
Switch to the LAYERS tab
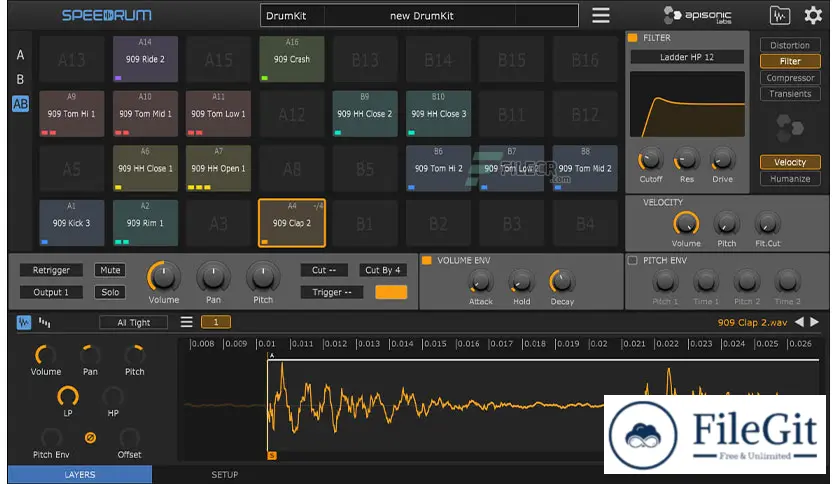coord(80,474)
